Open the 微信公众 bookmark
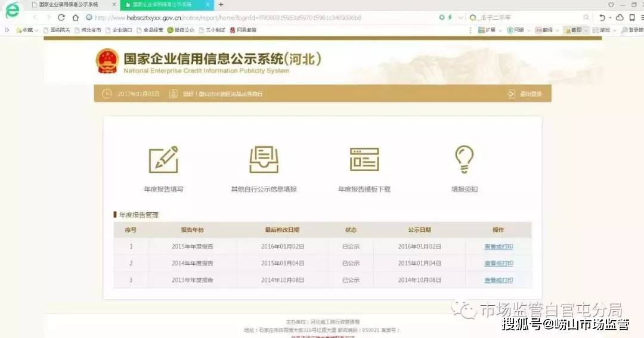The height and width of the screenshot is (338, 644). tap(181, 30)
